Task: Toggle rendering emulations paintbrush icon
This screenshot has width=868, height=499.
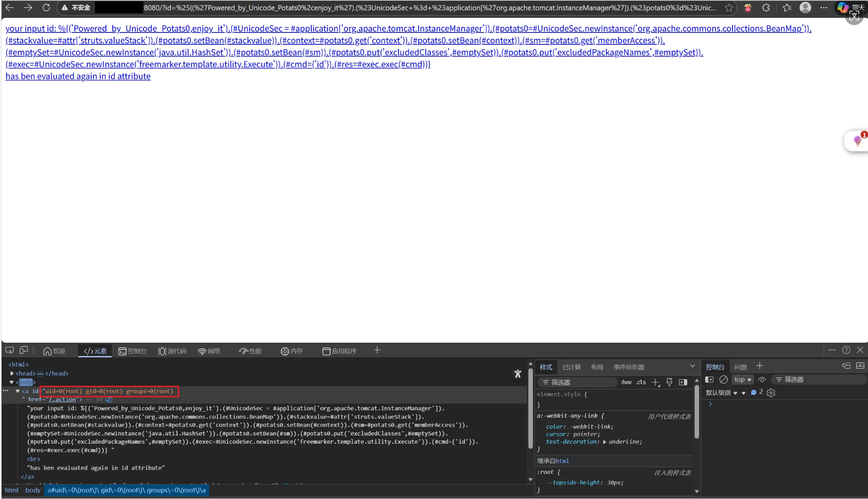Action: click(669, 382)
